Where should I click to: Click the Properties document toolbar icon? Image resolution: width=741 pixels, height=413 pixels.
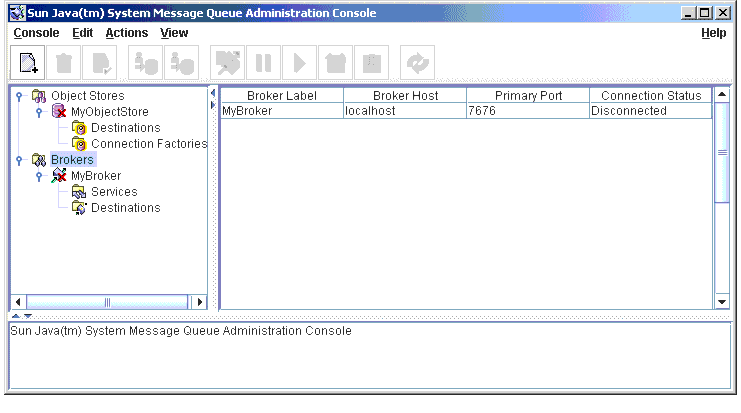click(x=100, y=63)
